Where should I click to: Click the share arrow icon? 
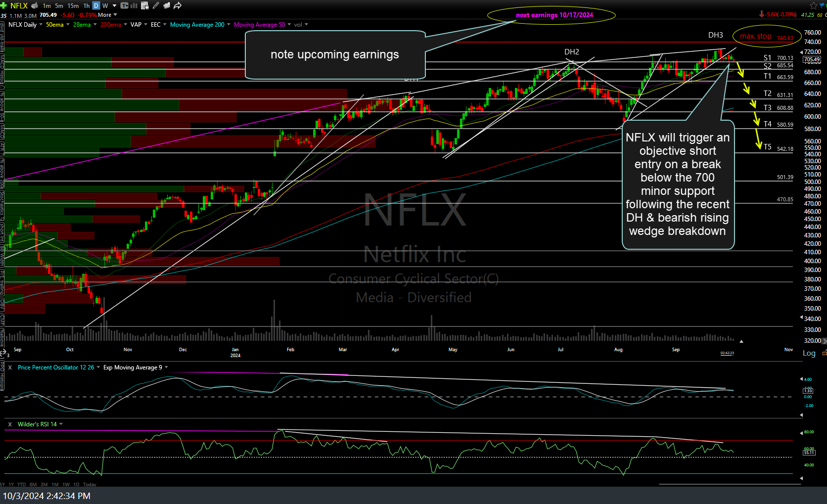point(178,5)
